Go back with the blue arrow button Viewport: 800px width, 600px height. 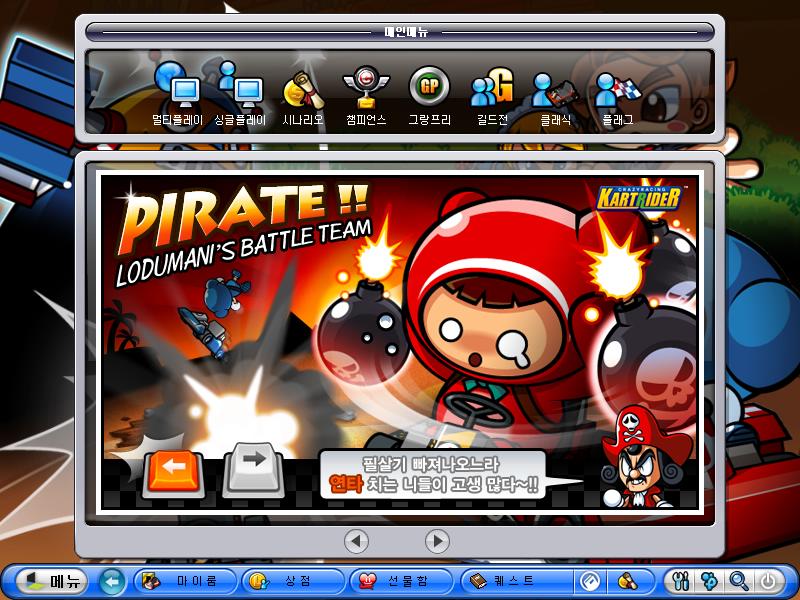pyautogui.click(x=112, y=581)
